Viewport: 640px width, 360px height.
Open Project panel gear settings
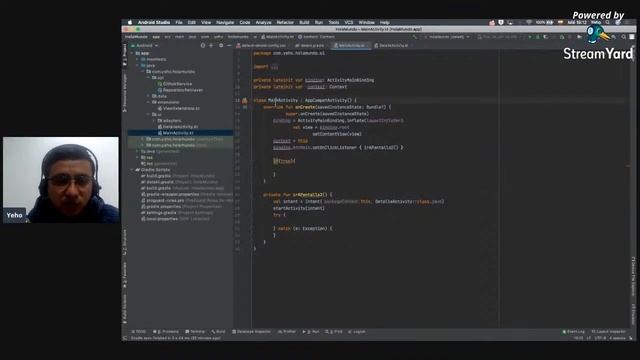tap(221, 45)
